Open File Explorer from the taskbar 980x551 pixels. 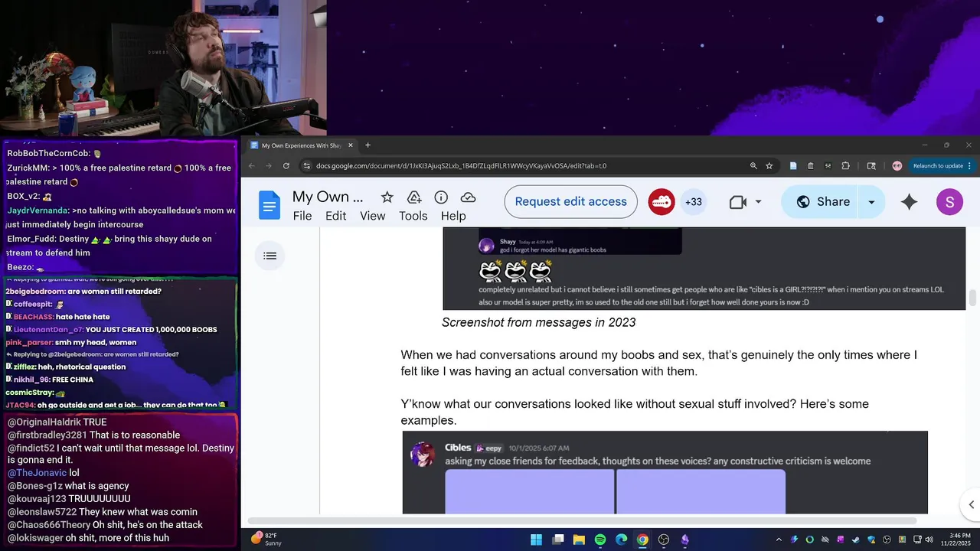click(x=579, y=540)
